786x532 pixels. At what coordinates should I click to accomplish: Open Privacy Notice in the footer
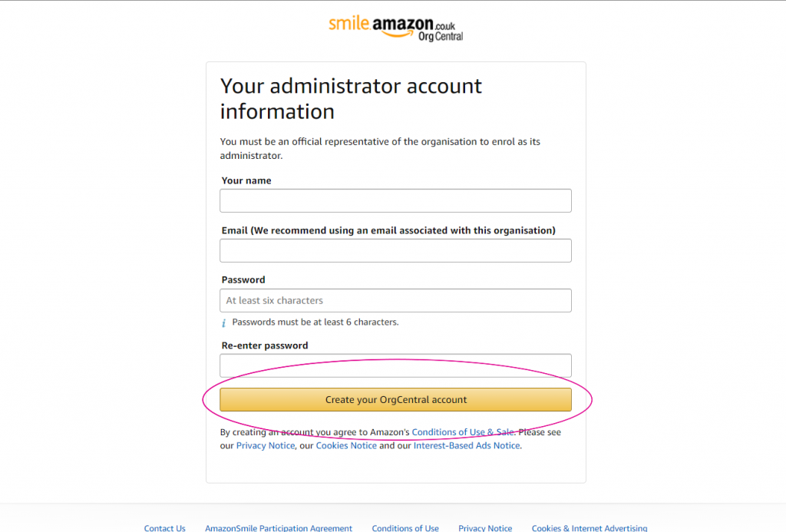point(485,527)
